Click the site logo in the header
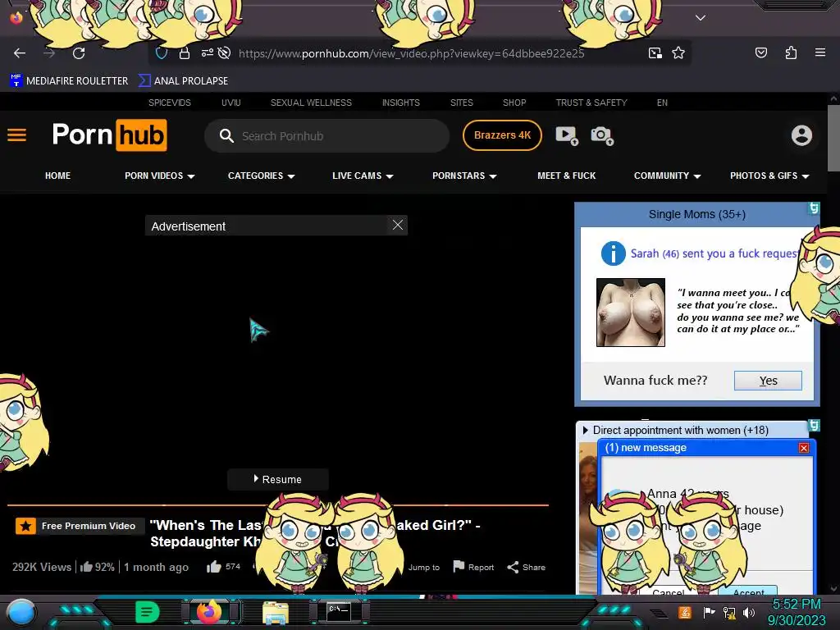 click(x=109, y=135)
